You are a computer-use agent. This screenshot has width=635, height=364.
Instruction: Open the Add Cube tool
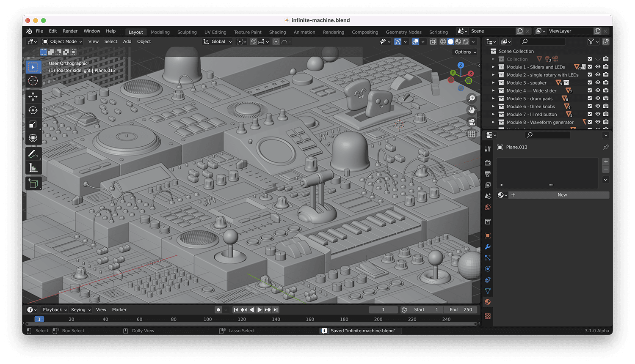pyautogui.click(x=33, y=183)
